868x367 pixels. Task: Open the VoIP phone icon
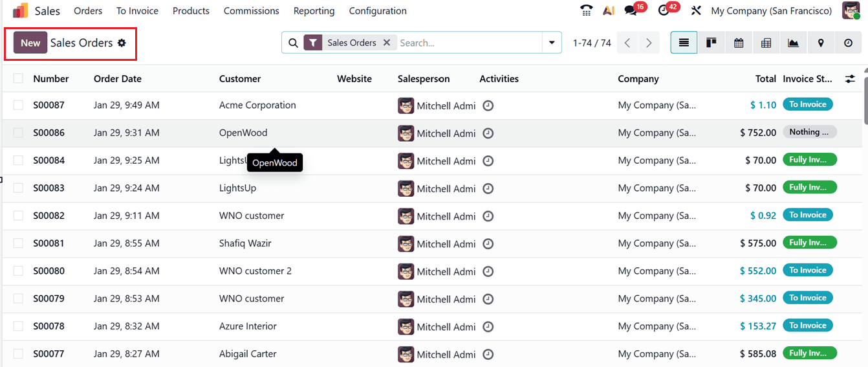(x=587, y=11)
